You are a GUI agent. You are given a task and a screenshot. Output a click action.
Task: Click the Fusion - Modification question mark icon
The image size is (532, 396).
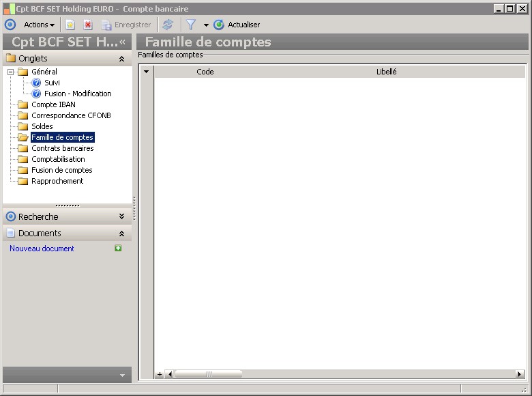36,94
